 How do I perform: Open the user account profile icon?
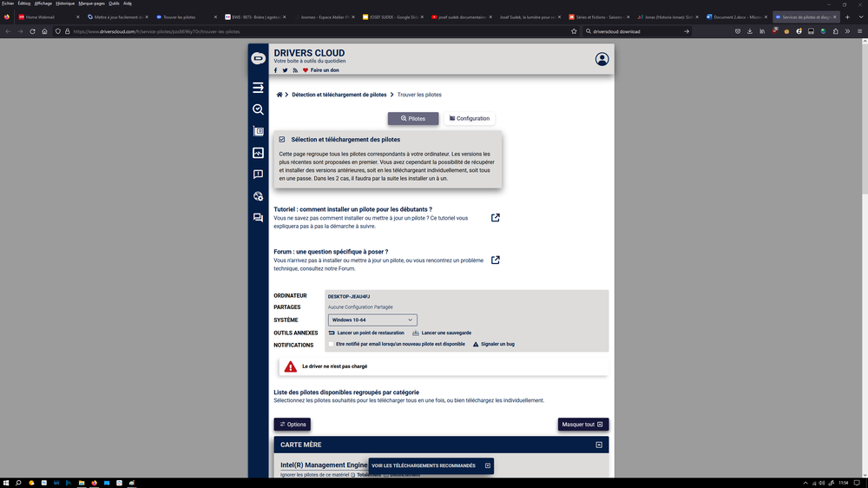602,59
